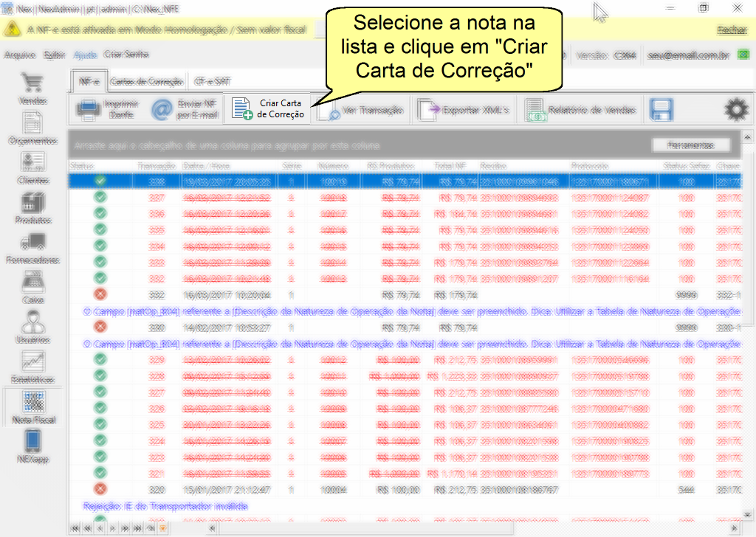Click Exportar XML's in the toolbar
This screenshot has width=756, height=537.
[x=464, y=111]
